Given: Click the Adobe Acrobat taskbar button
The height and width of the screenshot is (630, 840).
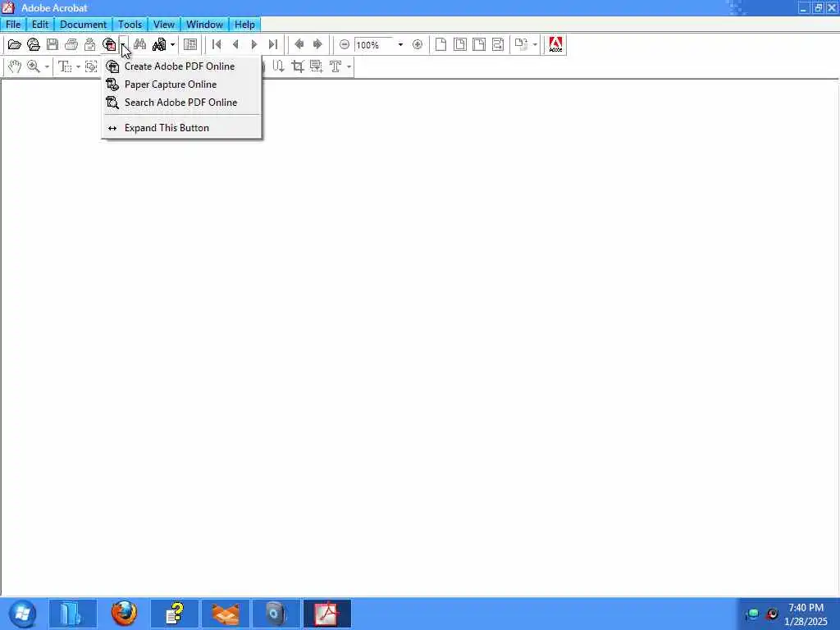Looking at the screenshot, I should tap(326, 614).
